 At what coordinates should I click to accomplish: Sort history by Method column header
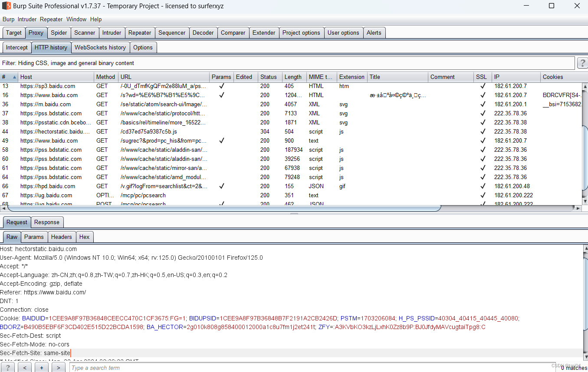106,77
